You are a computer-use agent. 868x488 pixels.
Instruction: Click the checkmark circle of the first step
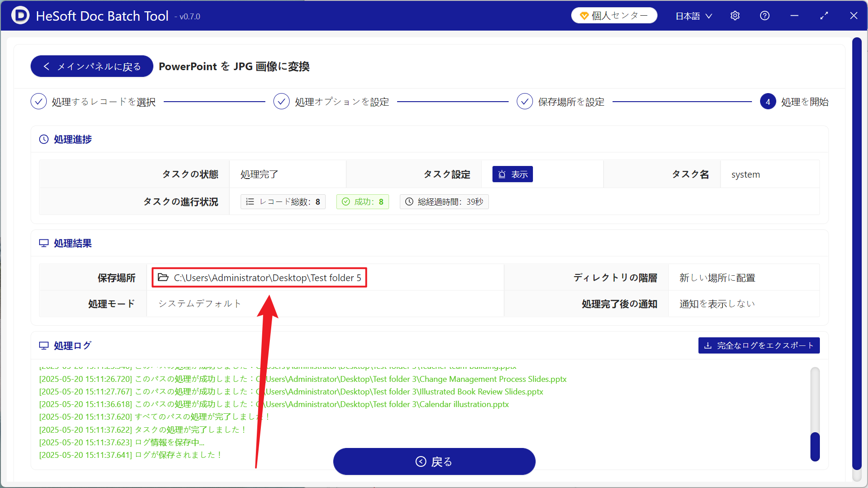[x=39, y=102]
